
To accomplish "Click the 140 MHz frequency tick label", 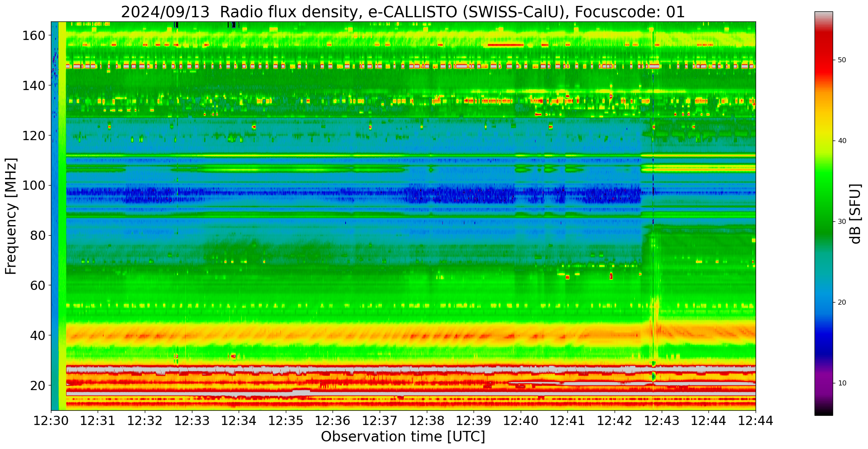I will coord(34,85).
